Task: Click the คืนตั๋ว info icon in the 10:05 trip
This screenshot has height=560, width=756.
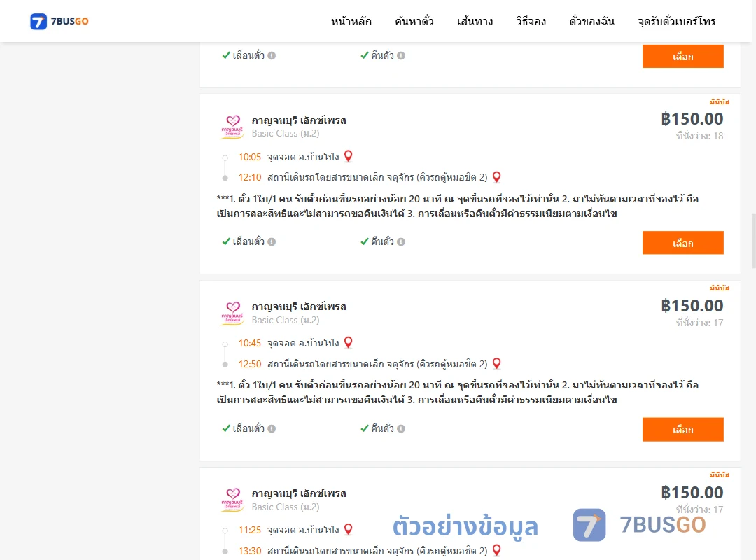Action: pos(401,241)
